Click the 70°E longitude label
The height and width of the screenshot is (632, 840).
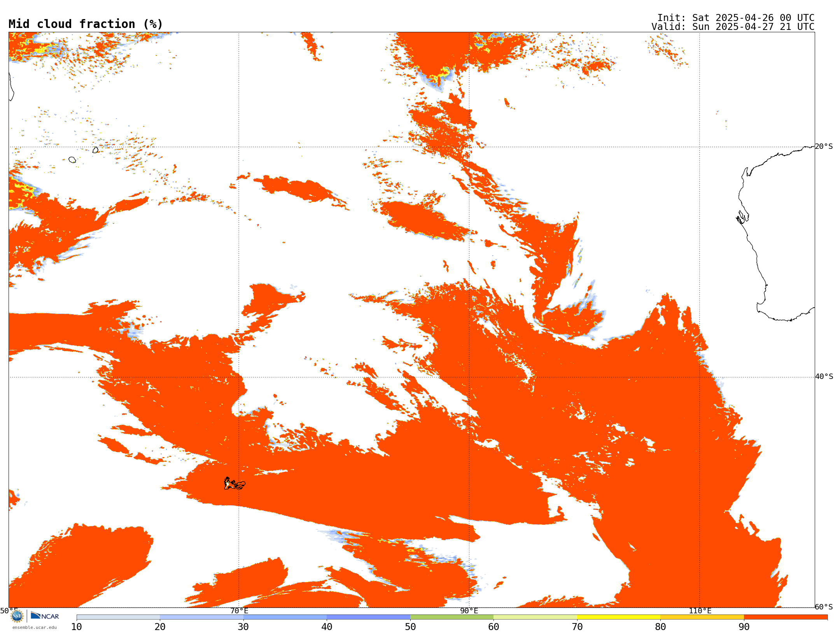click(239, 611)
